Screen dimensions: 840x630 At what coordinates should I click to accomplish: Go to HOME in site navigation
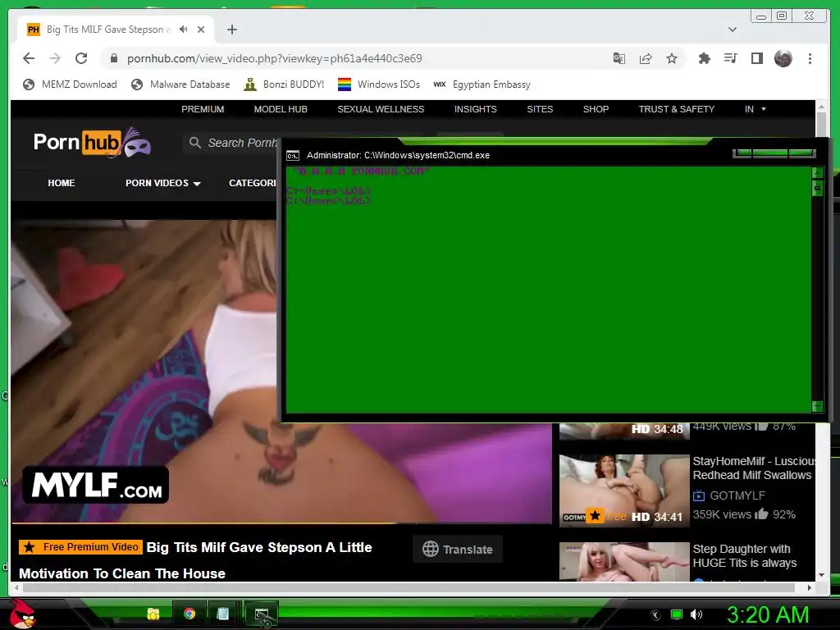point(61,183)
